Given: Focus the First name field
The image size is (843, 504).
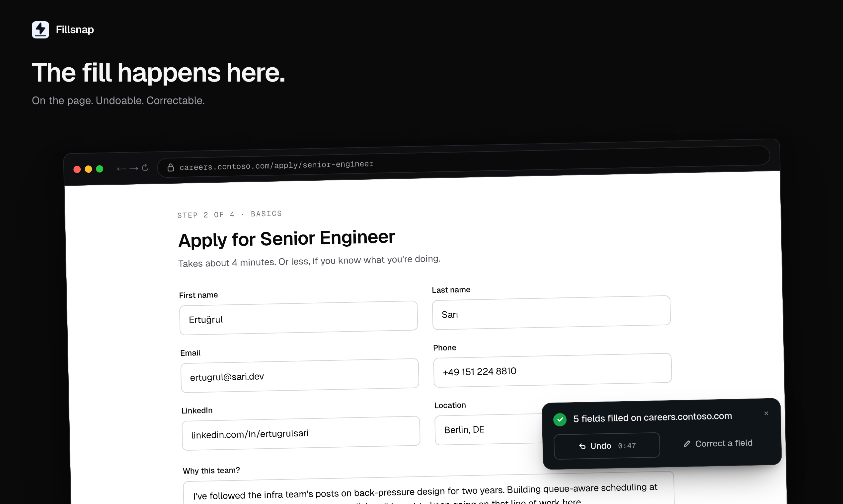Looking at the screenshot, I should 298,318.
